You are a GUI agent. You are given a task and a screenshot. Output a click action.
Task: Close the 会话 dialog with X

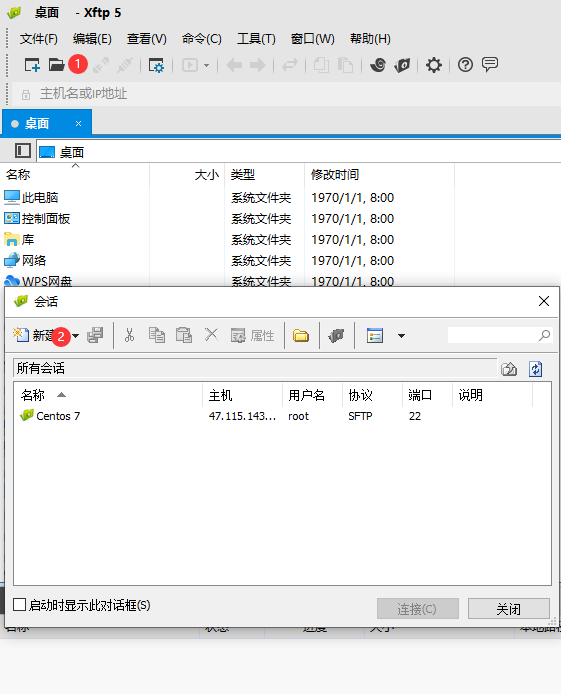point(544,301)
